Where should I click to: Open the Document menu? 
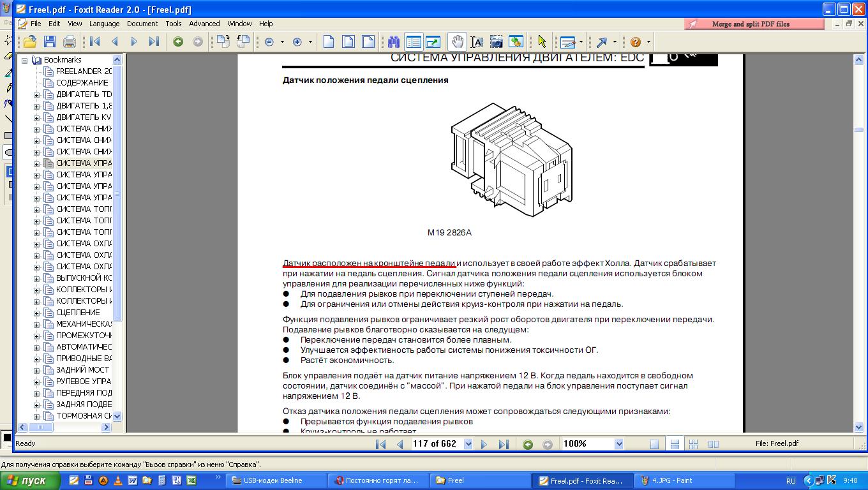[142, 24]
